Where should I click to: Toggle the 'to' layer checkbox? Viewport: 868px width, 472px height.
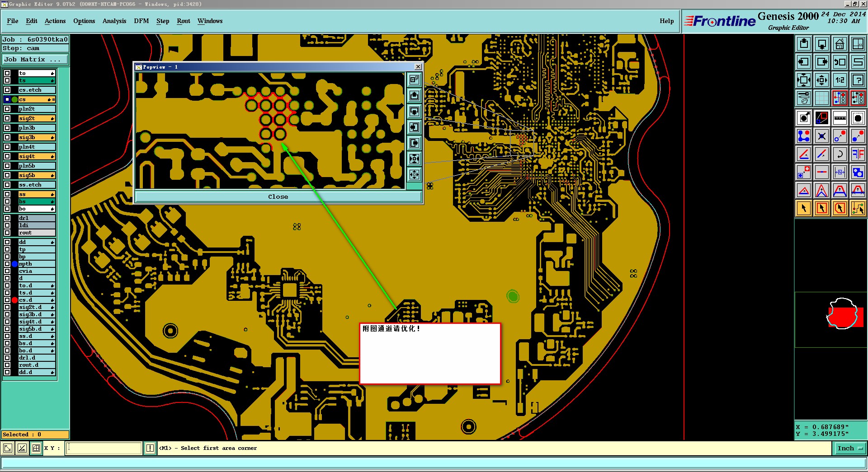coord(7,73)
